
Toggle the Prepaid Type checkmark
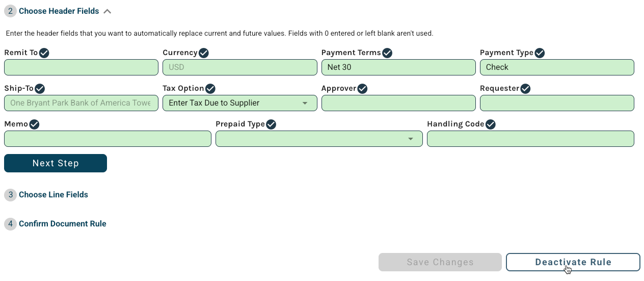[x=271, y=124]
